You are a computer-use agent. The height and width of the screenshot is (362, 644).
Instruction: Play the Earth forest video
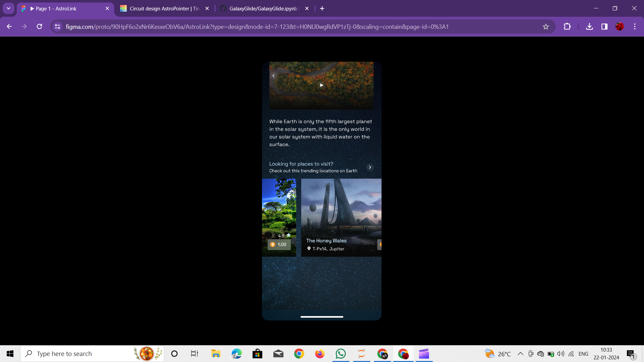click(x=321, y=85)
